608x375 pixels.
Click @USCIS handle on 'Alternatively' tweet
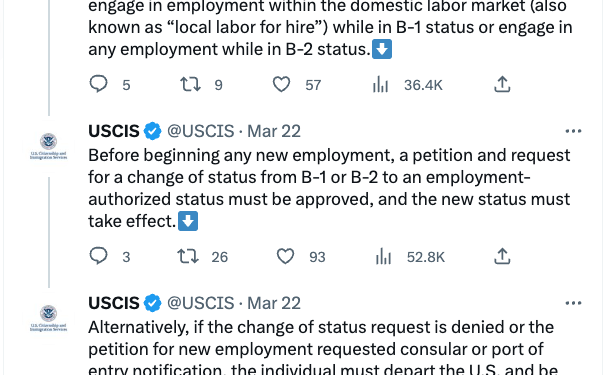200,303
